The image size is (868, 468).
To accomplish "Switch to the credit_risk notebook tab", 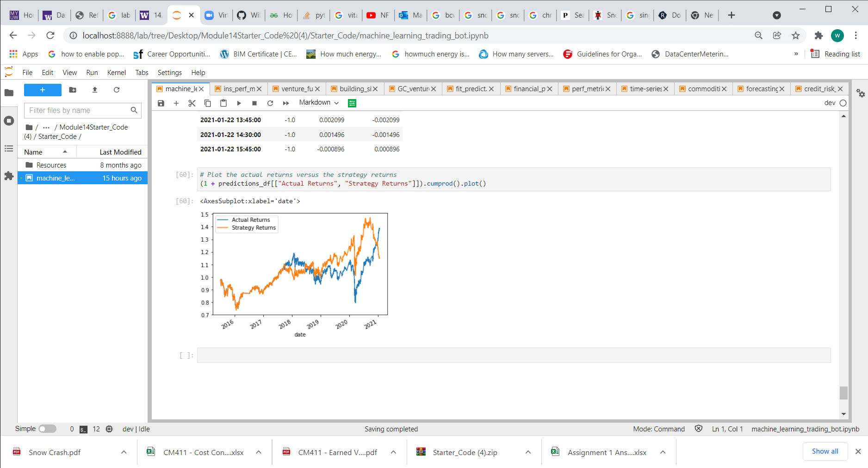I will pos(818,89).
